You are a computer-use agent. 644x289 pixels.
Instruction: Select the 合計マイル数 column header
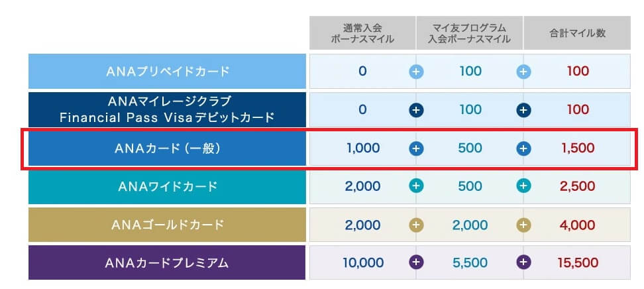pyautogui.click(x=578, y=33)
